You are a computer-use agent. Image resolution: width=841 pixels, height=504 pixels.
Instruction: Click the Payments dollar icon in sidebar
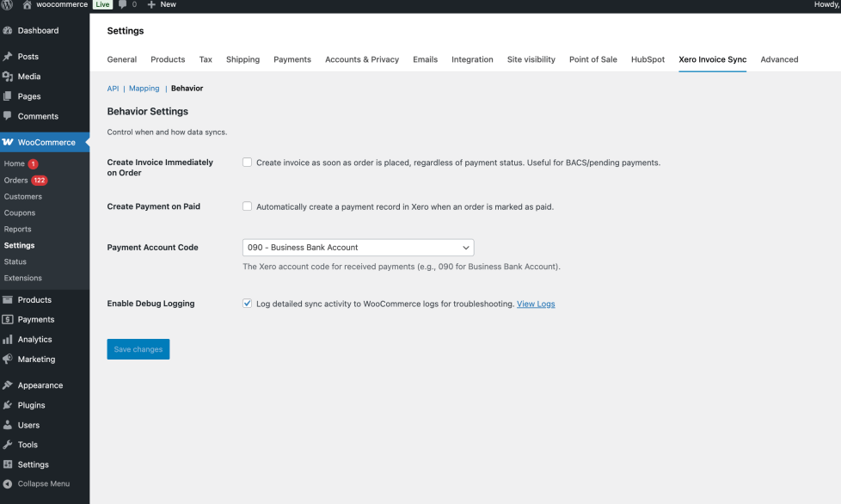8,320
